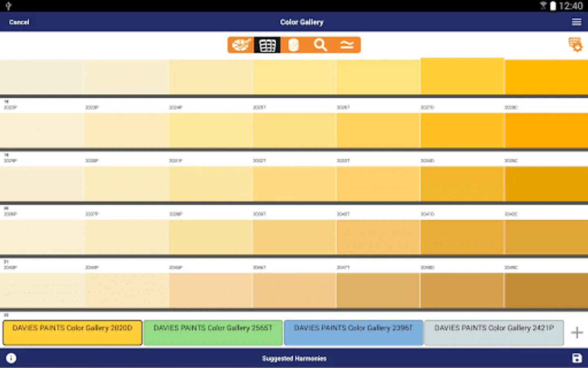Choose the swatch labeled 2023P
This screenshot has width=588, height=368.
(x=127, y=130)
